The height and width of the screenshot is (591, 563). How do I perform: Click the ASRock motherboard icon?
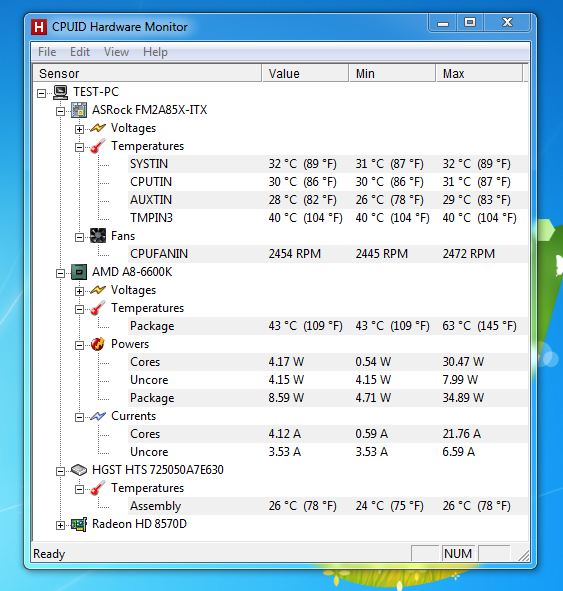[x=79, y=110]
